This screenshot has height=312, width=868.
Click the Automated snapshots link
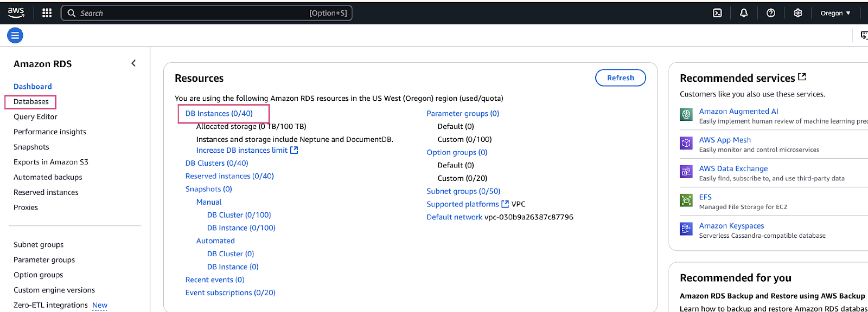tap(215, 241)
